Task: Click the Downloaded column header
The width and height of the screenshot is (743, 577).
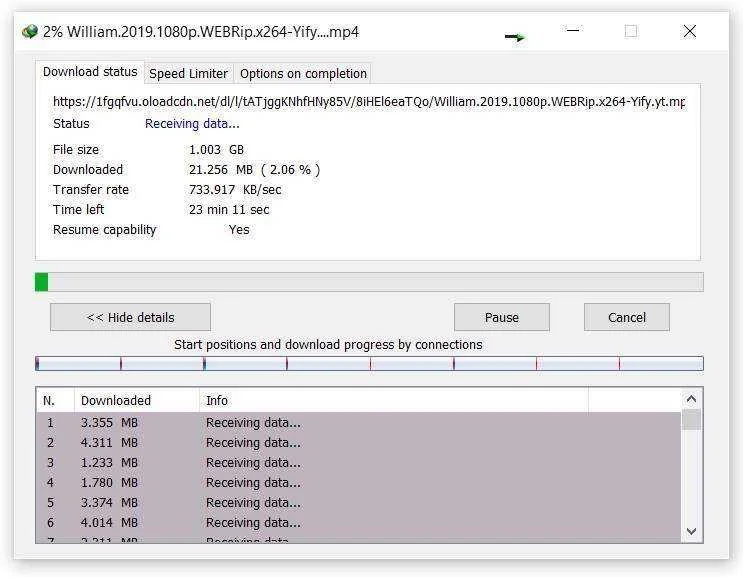Action: (136, 401)
